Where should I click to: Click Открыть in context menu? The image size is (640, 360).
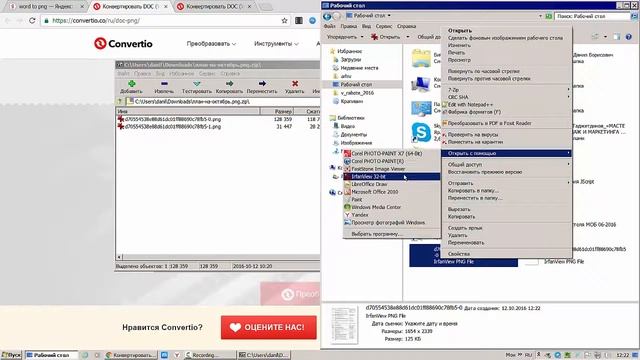click(x=506, y=30)
